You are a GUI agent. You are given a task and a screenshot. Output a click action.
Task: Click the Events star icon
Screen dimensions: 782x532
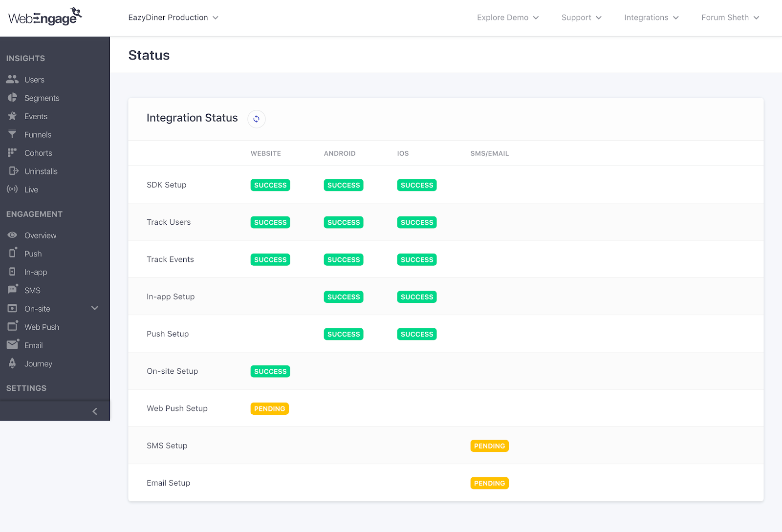pyautogui.click(x=12, y=116)
